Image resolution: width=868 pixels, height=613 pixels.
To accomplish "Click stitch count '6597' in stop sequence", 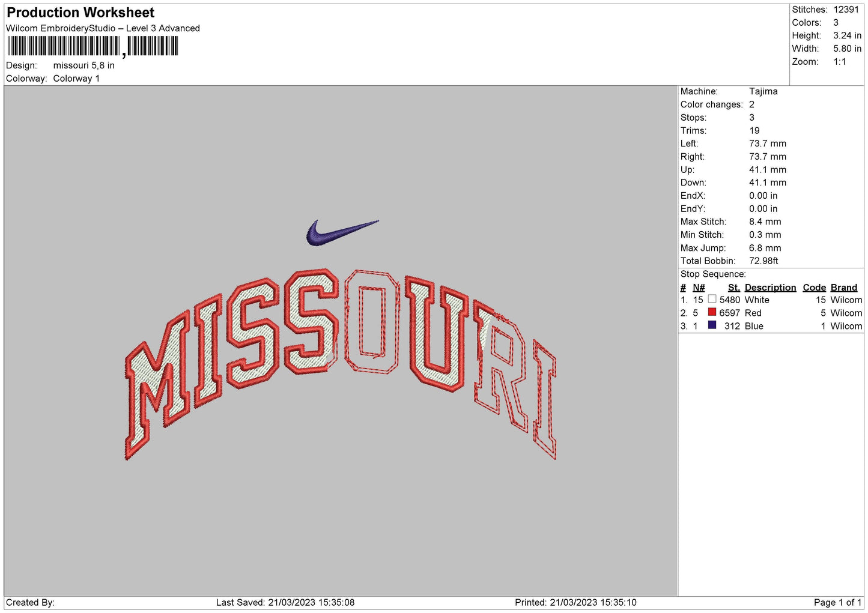I will pyautogui.click(x=729, y=313).
